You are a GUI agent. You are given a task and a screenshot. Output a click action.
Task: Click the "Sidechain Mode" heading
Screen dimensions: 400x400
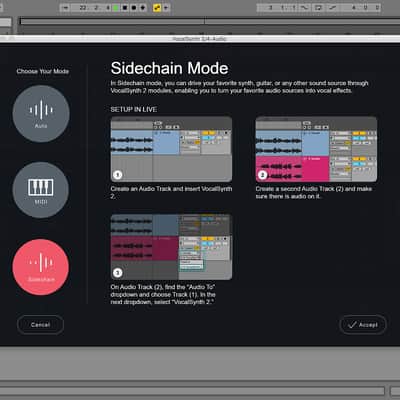click(169, 68)
